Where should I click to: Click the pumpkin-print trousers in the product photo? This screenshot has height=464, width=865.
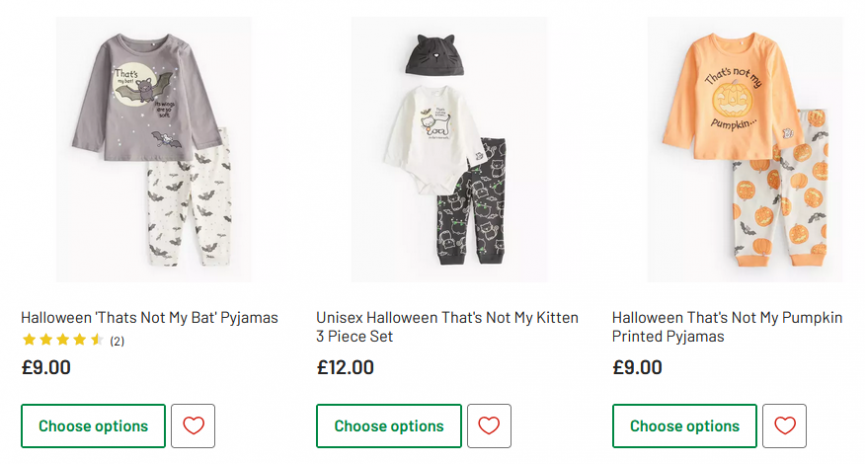tap(782, 200)
